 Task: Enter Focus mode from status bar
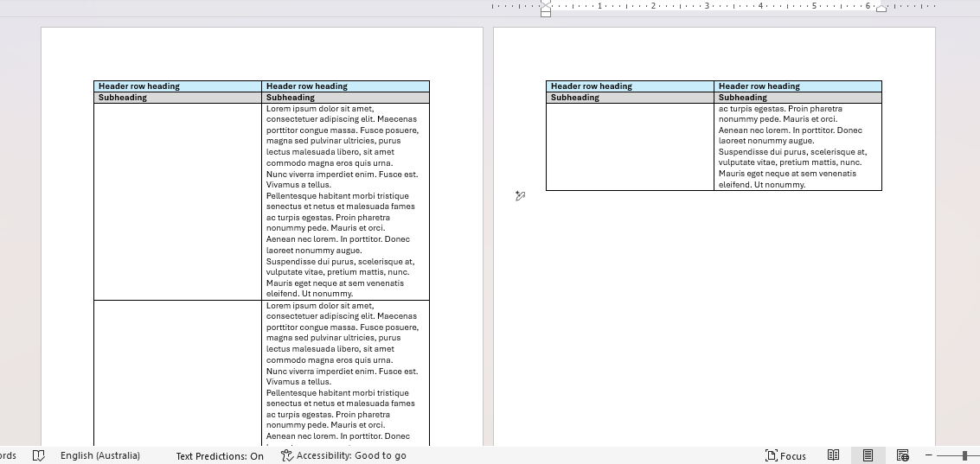click(x=785, y=455)
